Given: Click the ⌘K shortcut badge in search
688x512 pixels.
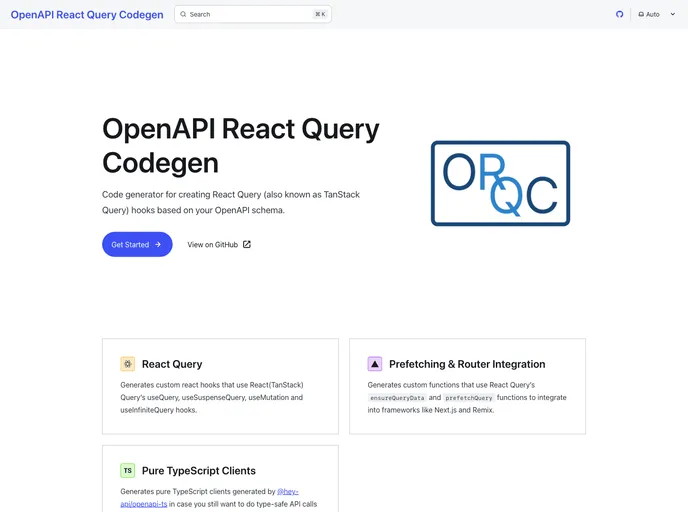Looking at the screenshot, I should pyautogui.click(x=320, y=14).
